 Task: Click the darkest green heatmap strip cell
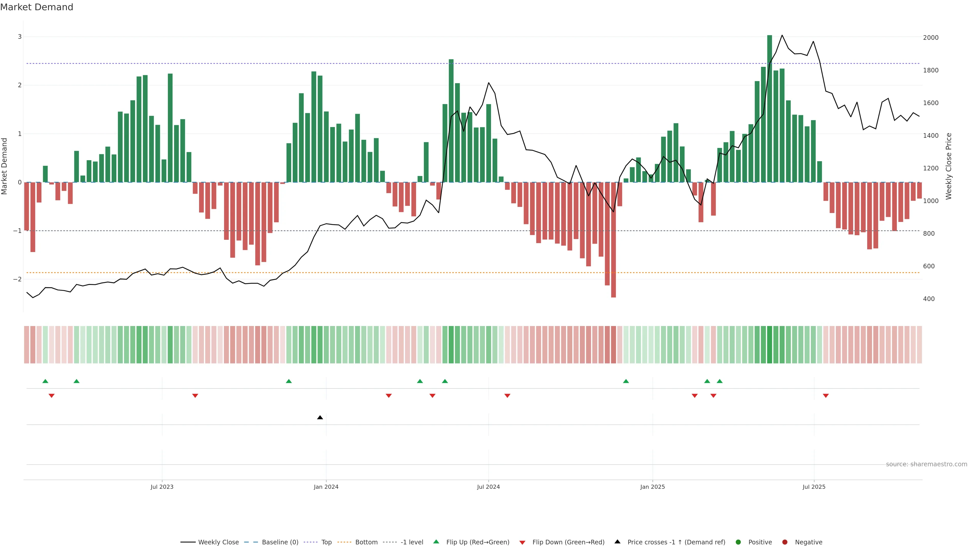pyautogui.click(x=769, y=345)
